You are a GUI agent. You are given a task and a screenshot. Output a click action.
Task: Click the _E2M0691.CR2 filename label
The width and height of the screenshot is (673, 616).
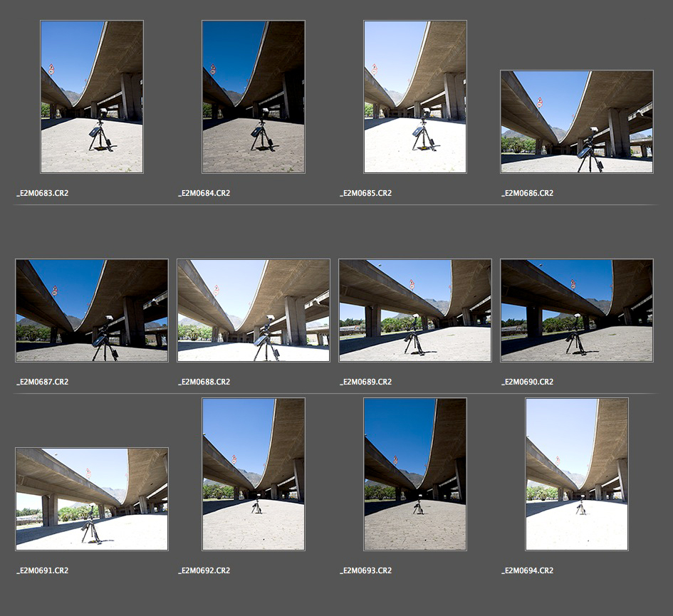coord(43,570)
